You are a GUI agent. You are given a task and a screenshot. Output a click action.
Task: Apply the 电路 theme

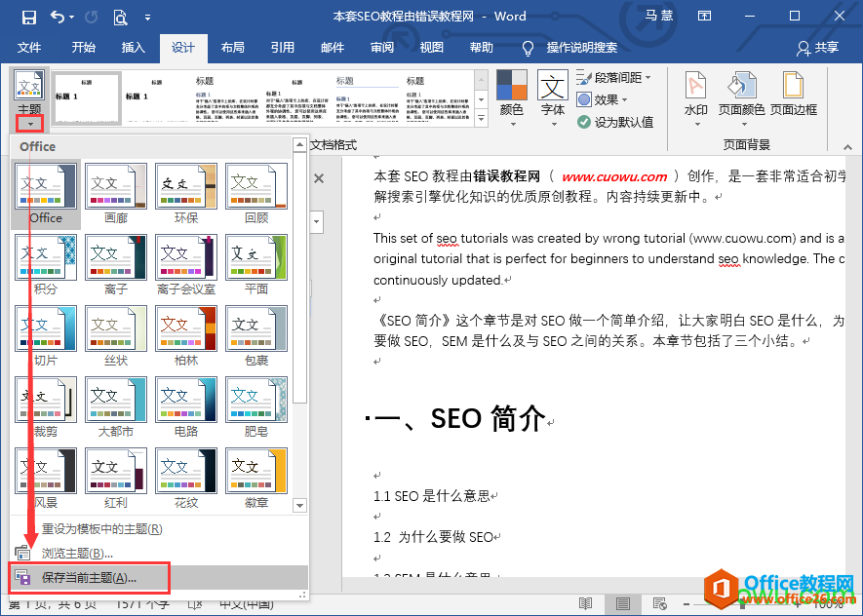click(x=186, y=407)
